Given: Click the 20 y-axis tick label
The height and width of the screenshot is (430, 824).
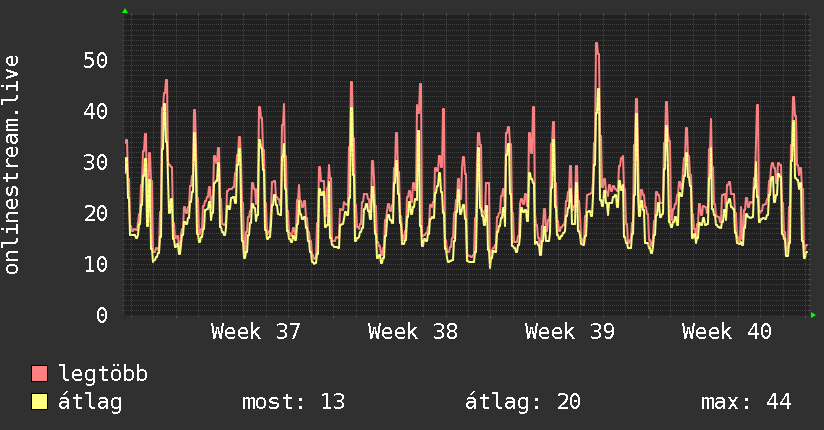Looking at the screenshot, I should (x=96, y=213).
